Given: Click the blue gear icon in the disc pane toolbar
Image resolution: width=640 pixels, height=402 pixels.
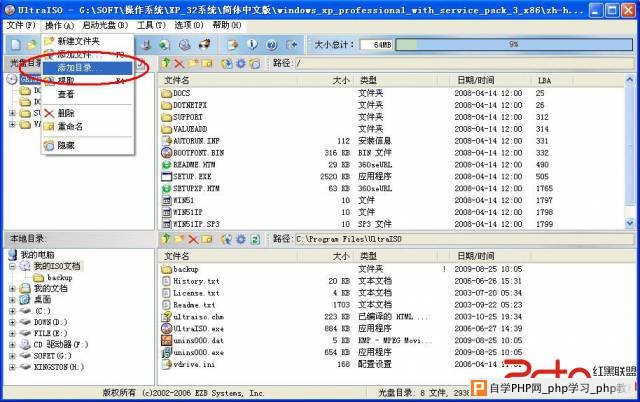Looking at the screenshot, I should point(241,63).
